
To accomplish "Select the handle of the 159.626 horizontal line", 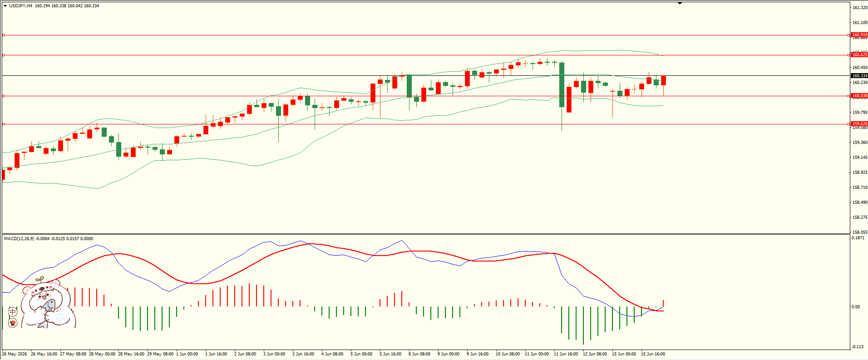I will 4,124.
